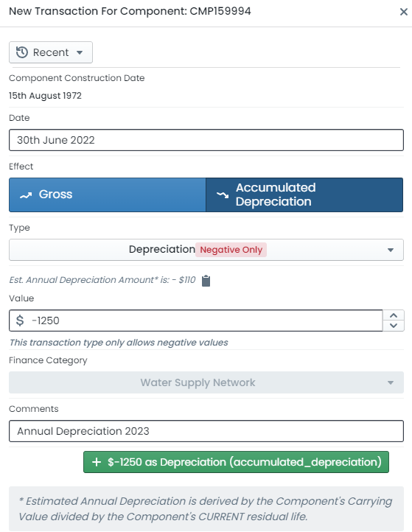Click the Comments field with Annual Depreciation 2023
This screenshot has height=532, width=412.
206,431
